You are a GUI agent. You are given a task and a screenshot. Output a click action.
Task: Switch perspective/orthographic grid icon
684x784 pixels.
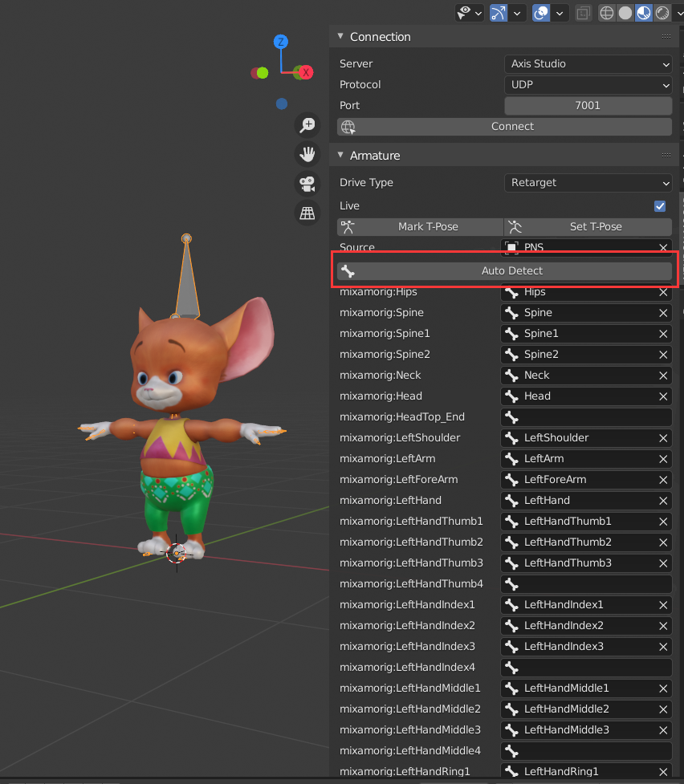307,213
